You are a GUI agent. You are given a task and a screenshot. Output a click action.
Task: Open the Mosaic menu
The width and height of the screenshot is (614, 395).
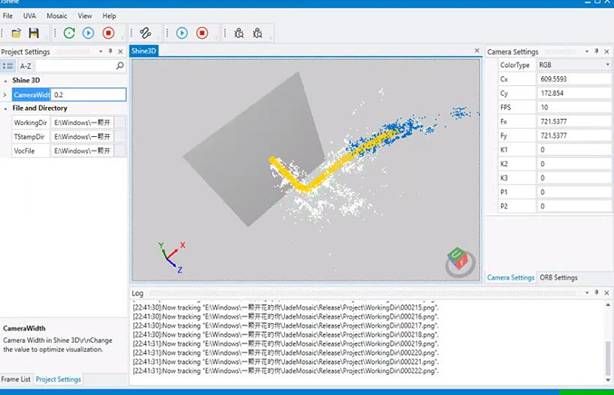[57, 16]
